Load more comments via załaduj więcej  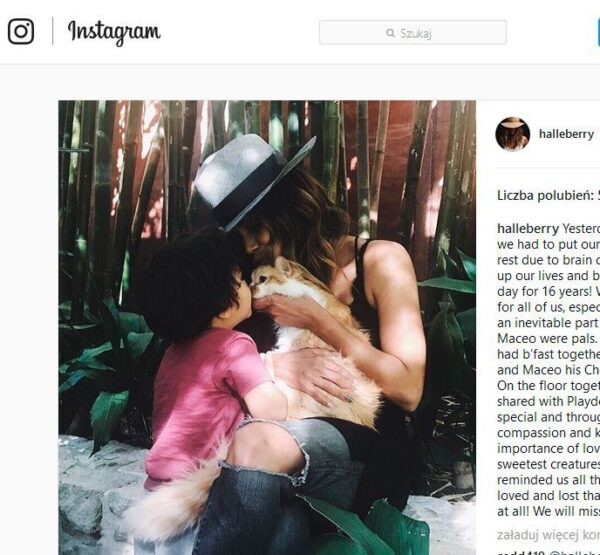(x=548, y=535)
